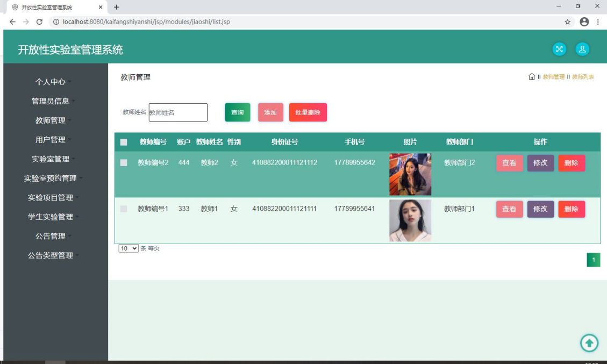Click ID number 410882200011121112
The image size is (607, 364).
284,162
